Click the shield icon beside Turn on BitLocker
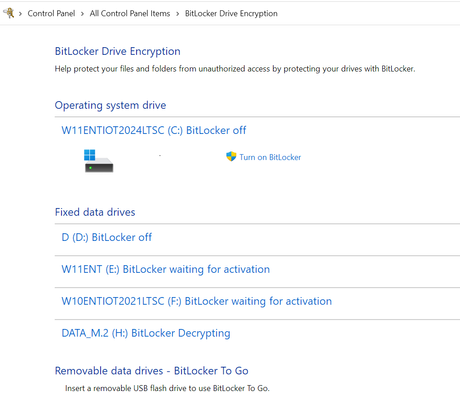The image size is (460, 400). [231, 156]
